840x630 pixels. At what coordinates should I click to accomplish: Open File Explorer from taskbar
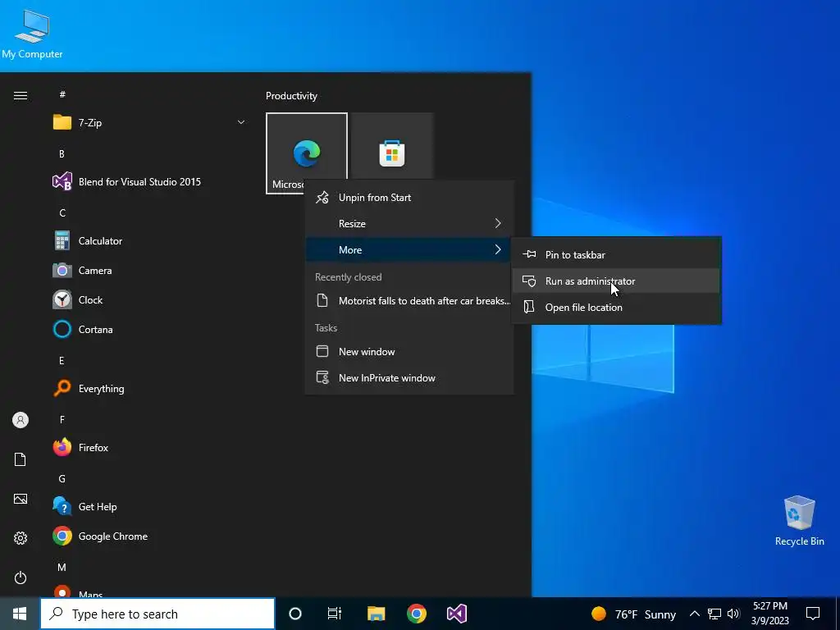376,614
